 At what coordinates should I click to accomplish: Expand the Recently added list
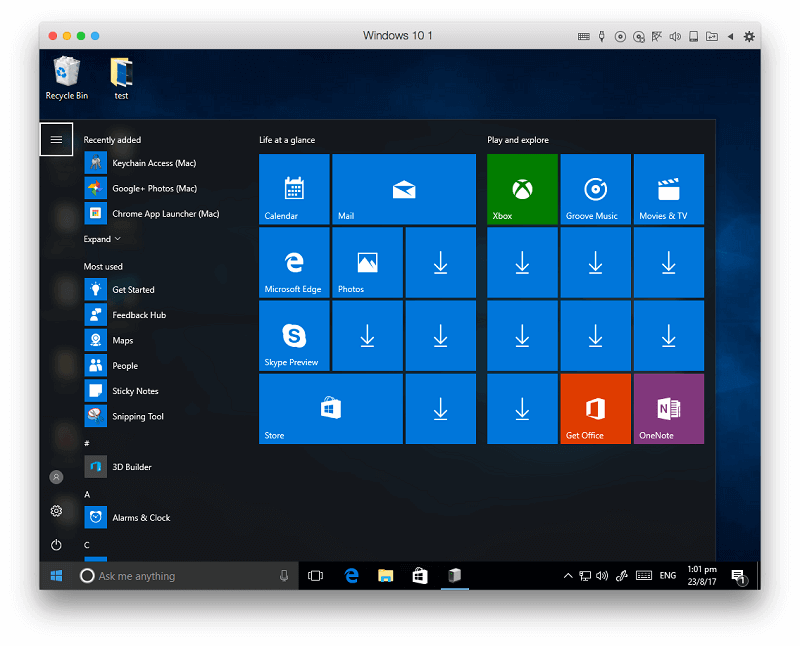102,239
